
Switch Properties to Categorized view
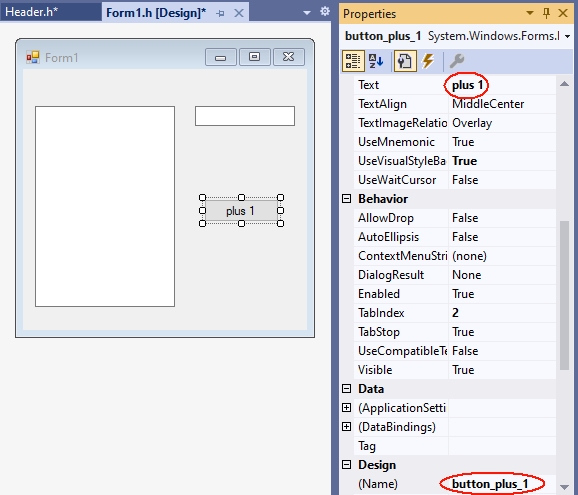point(353,61)
